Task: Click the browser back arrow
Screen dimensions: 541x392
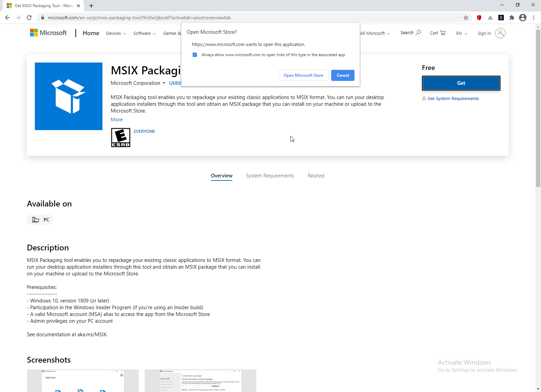Action: (7, 18)
